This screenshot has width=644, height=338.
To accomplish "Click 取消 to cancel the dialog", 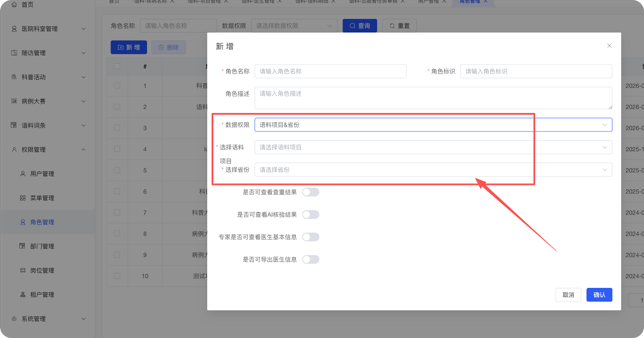I will tap(568, 295).
